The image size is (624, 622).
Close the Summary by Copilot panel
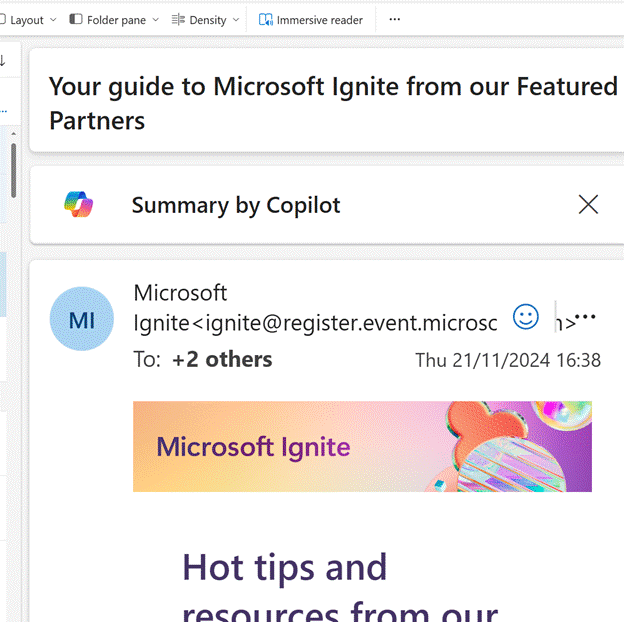click(x=588, y=205)
